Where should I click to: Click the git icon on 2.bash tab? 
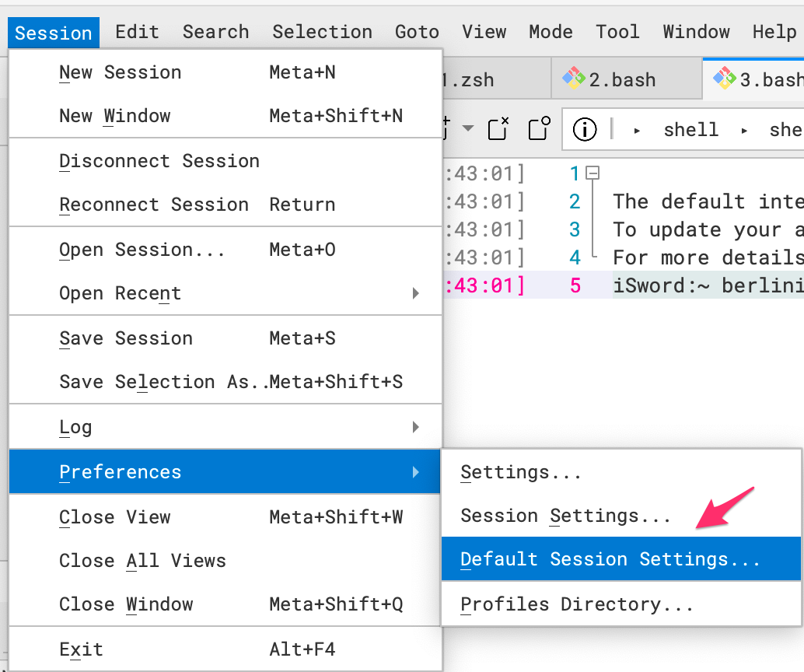click(x=574, y=79)
